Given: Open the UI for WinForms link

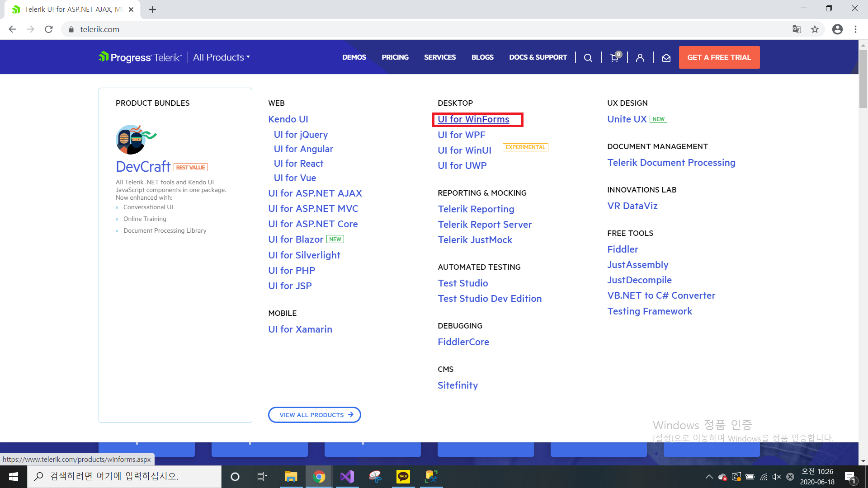Looking at the screenshot, I should pyautogui.click(x=473, y=119).
